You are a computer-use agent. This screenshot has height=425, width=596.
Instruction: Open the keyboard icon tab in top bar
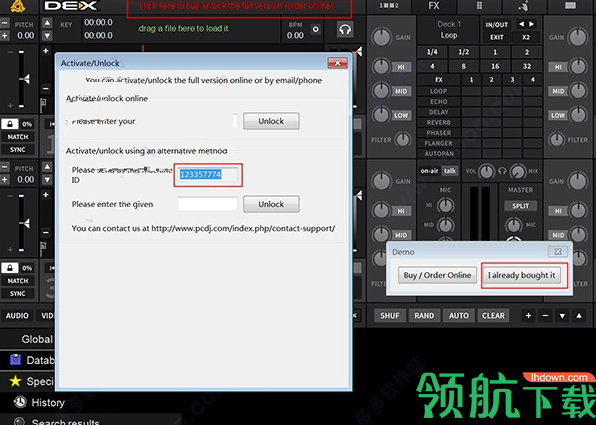[x=570, y=5]
